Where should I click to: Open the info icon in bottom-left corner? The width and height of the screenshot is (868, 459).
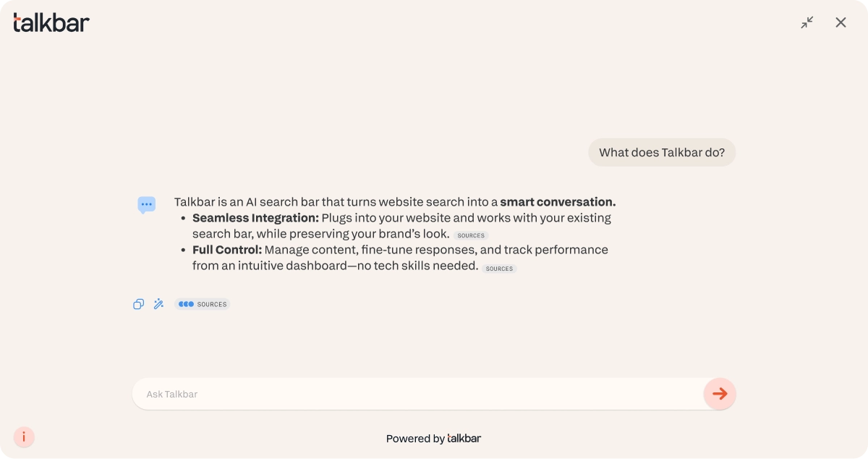coord(24,437)
